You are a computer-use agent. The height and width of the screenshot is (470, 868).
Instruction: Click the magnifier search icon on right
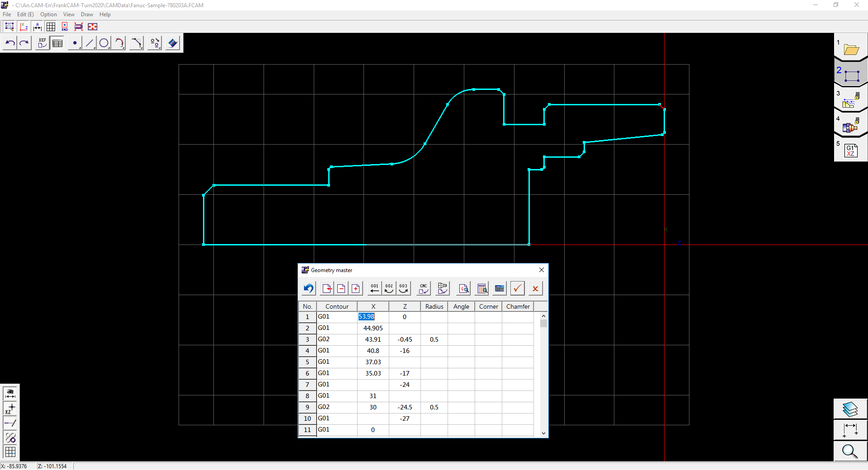(x=850, y=451)
